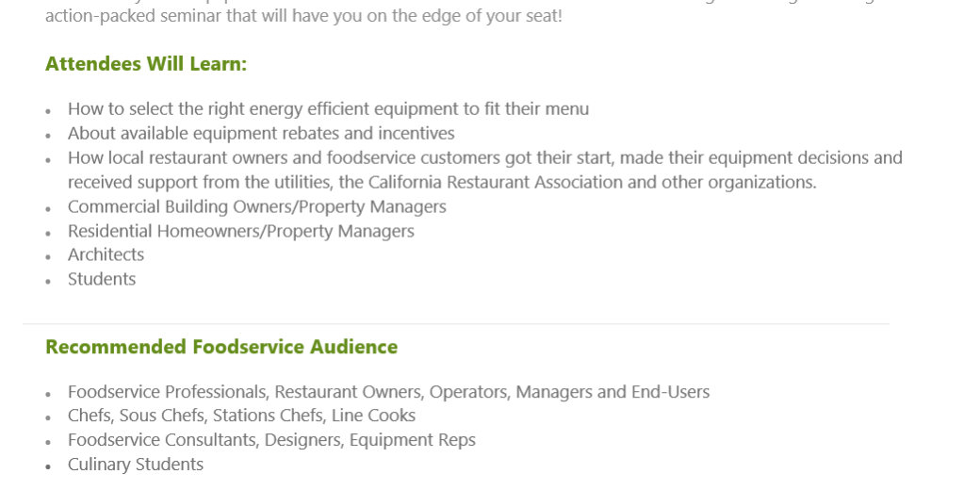Click the equipment rebates and incentives bullet
Screen dimensions: 980x490
pos(261,134)
